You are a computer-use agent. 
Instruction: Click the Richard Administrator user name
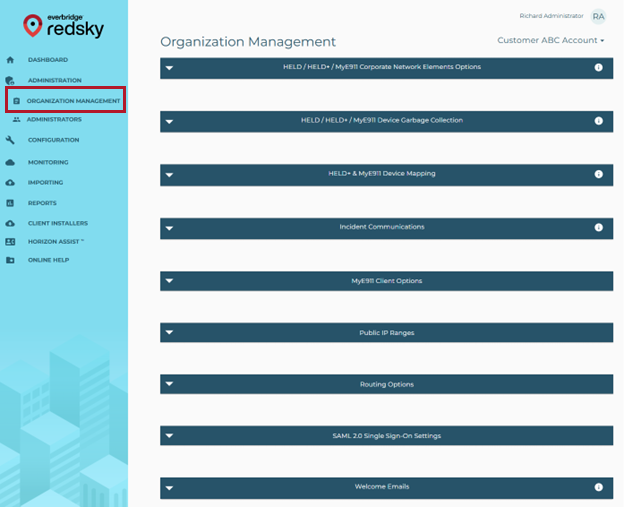[551, 16]
